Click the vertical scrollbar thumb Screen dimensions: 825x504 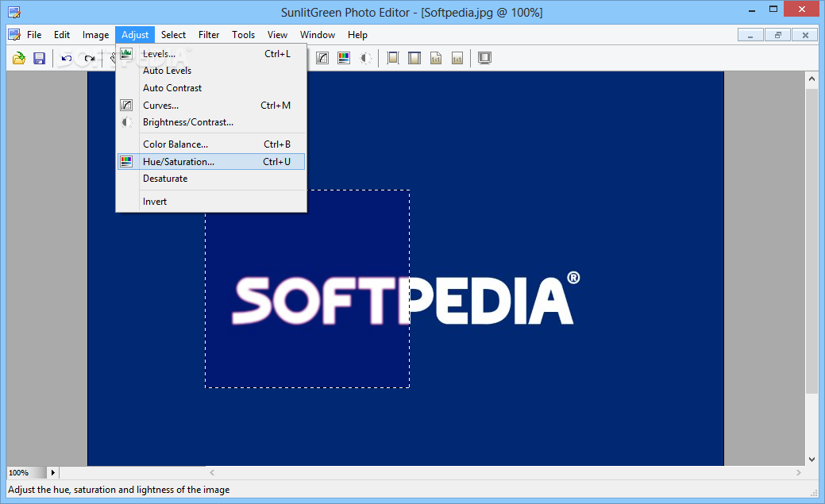pos(812,241)
